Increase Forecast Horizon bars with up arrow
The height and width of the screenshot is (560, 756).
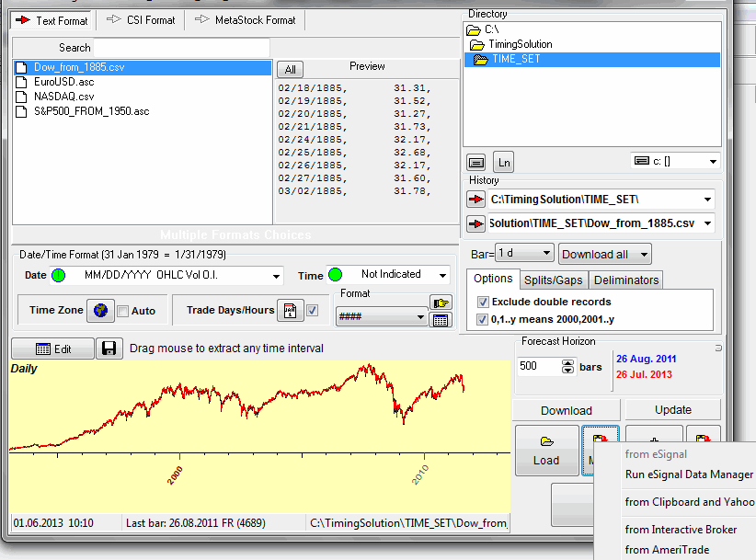(568, 363)
